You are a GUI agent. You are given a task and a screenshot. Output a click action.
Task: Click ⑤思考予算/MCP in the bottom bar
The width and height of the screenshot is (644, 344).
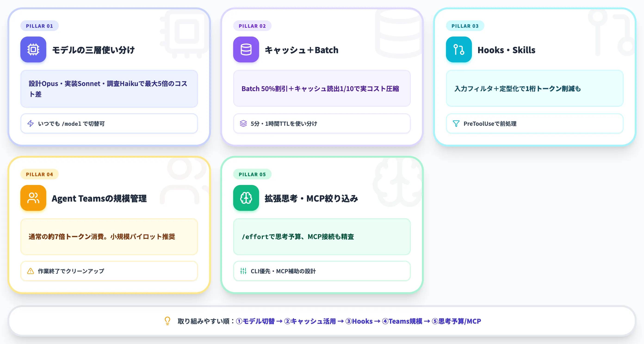point(456,321)
